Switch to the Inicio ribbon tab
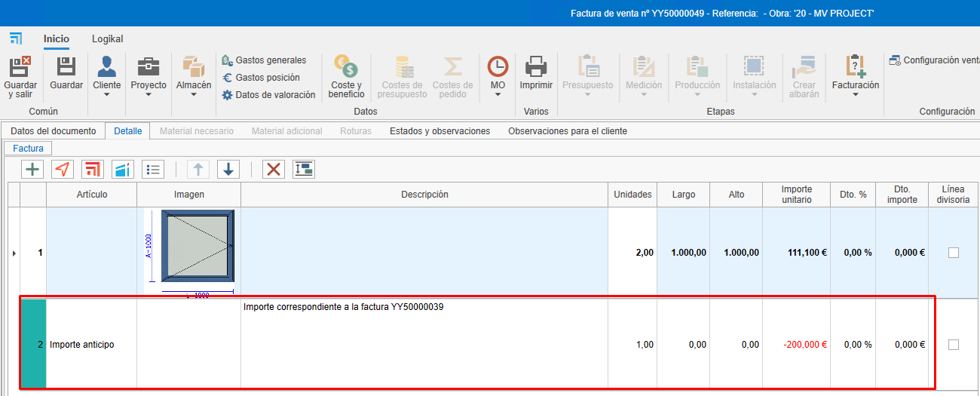 [x=56, y=38]
